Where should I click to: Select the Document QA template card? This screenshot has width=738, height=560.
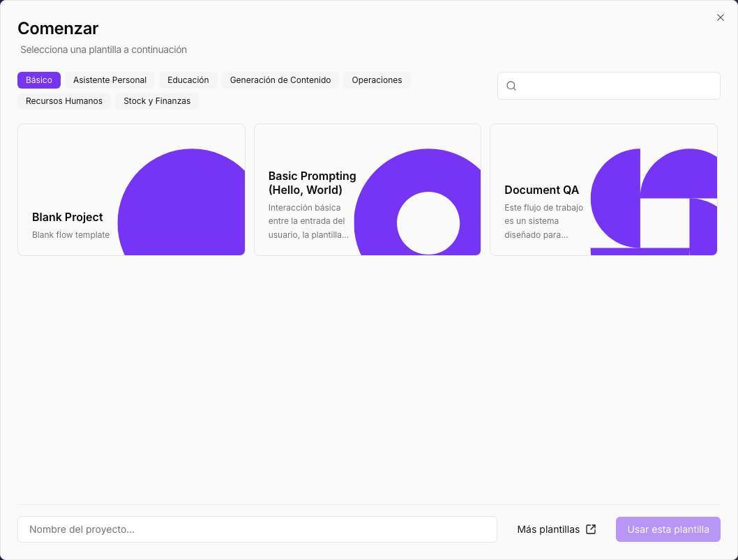(x=604, y=190)
